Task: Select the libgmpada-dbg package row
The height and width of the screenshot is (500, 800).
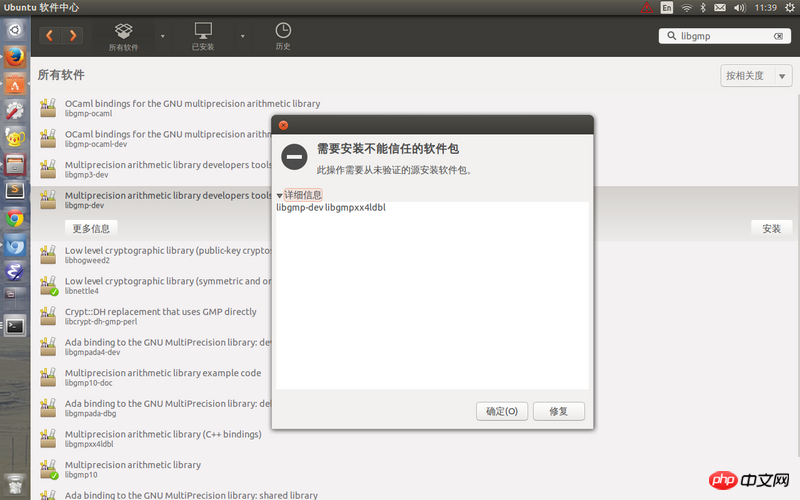Action: [153, 408]
